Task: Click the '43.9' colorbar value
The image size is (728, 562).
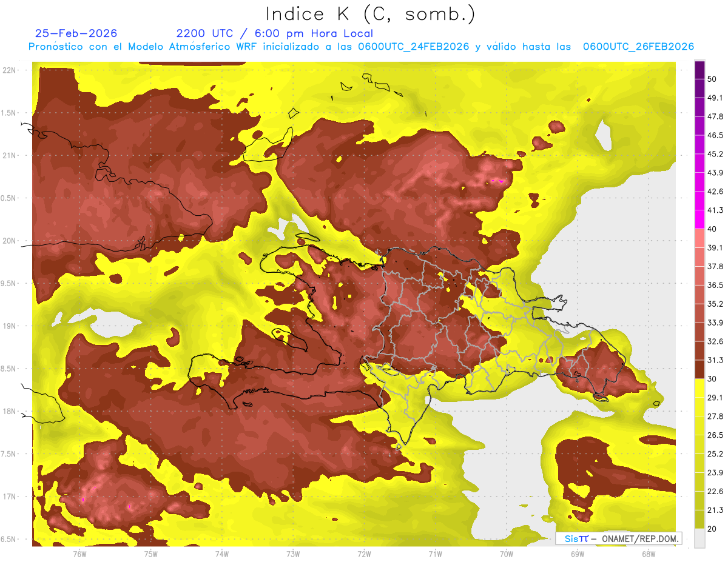Action: [715, 173]
